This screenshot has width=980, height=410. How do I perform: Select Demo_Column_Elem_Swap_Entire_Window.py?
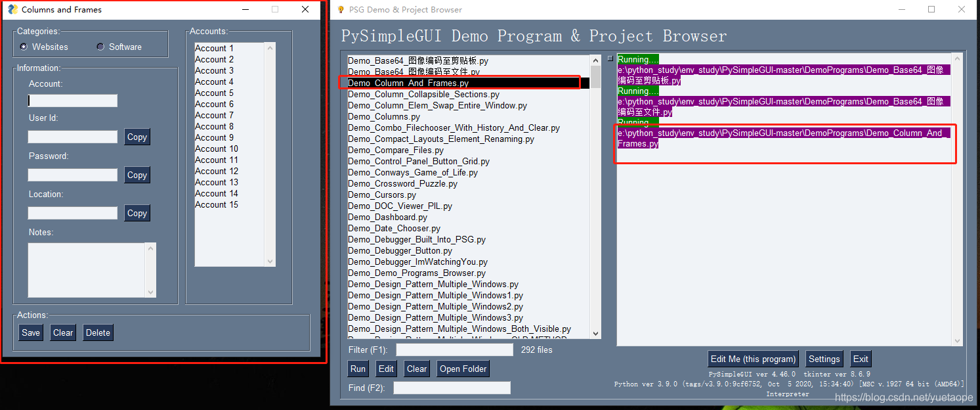[468, 105]
